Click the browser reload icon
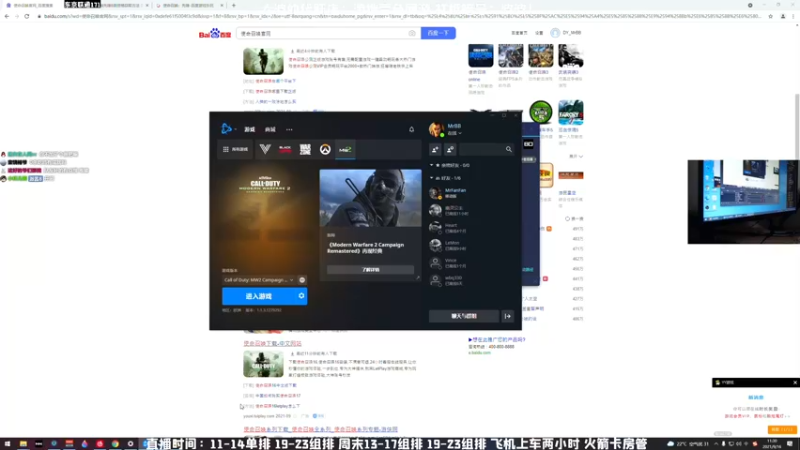The height and width of the screenshot is (450, 800). click(x=27, y=16)
